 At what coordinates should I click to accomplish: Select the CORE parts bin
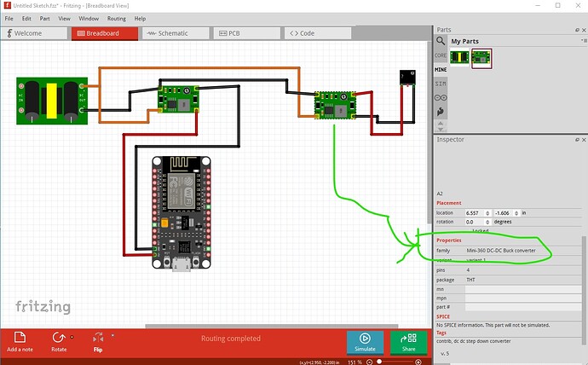[x=441, y=55]
